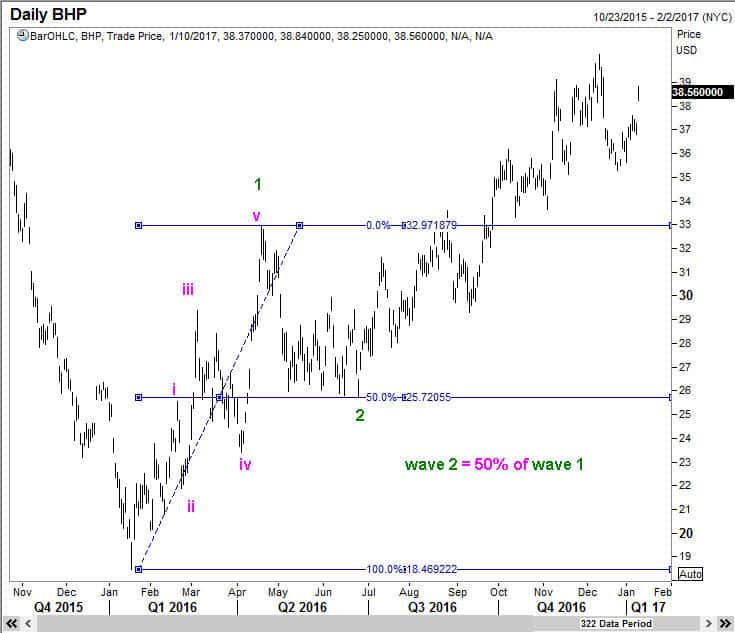735x633 pixels.
Task: Click the Auto scale button
Action: point(690,574)
